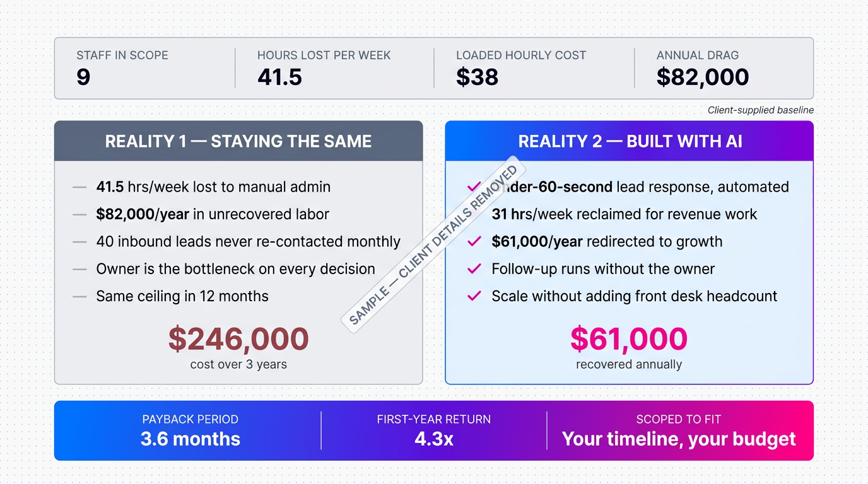The height and width of the screenshot is (484, 868).
Task: Click the dash before Same ceiling in 12 months
Action: pos(79,296)
